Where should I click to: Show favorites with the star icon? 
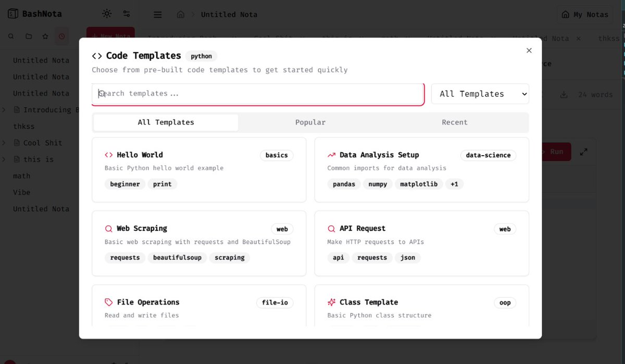point(45,36)
